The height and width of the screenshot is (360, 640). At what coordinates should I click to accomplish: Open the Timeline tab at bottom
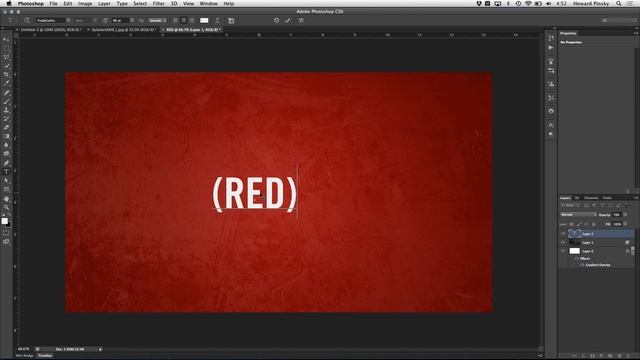45,356
